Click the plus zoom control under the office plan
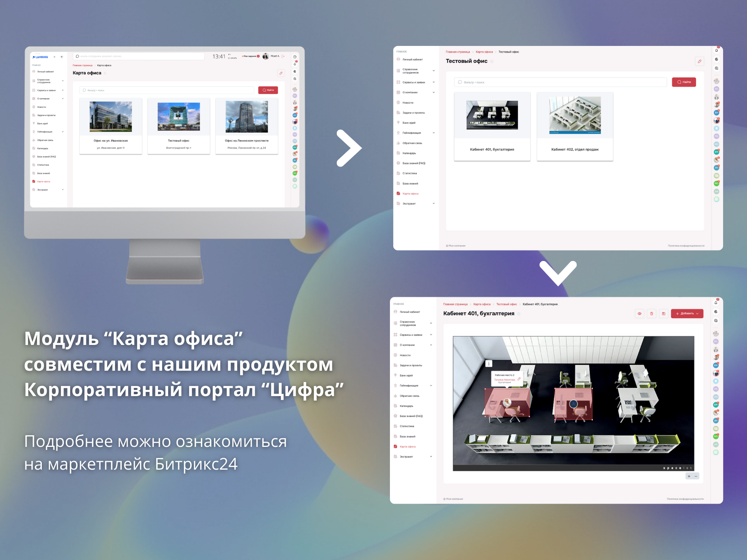Viewport: 747px width, 560px height. pyautogui.click(x=689, y=476)
